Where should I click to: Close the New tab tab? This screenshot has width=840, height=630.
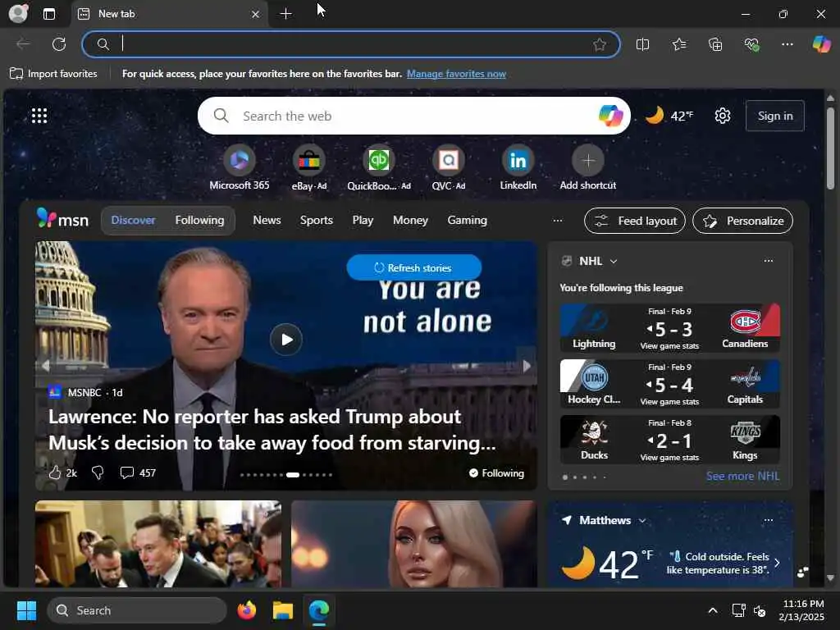point(256,15)
